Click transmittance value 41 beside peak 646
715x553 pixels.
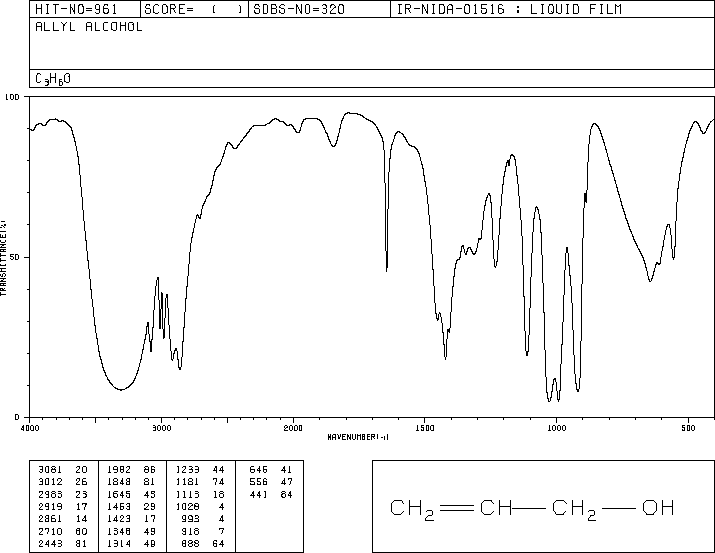(286, 470)
